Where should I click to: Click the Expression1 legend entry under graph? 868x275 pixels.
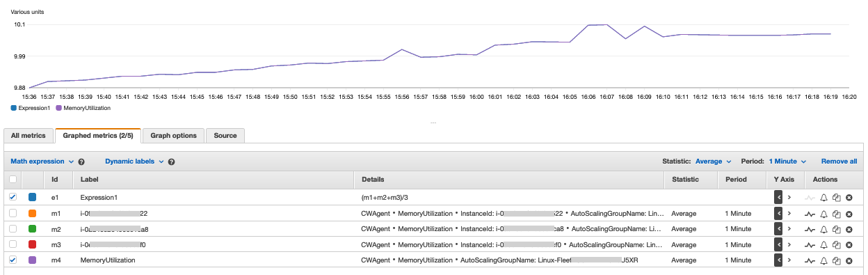click(x=31, y=108)
